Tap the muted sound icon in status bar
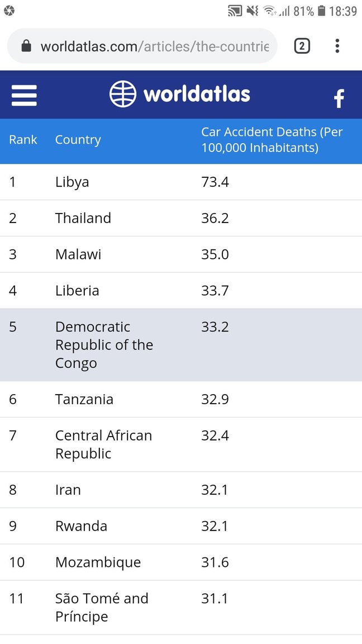Viewport: 362px width, 644px height. pyautogui.click(x=253, y=11)
